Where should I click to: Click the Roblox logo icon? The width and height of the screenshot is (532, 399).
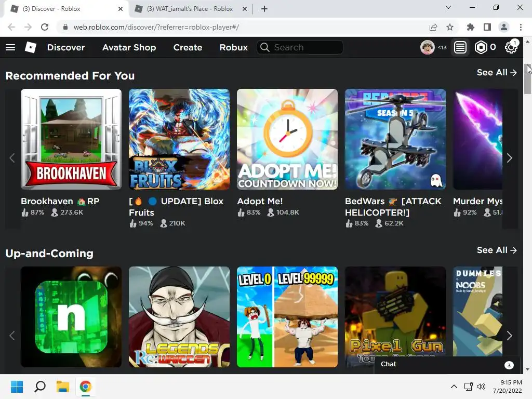pyautogui.click(x=31, y=47)
